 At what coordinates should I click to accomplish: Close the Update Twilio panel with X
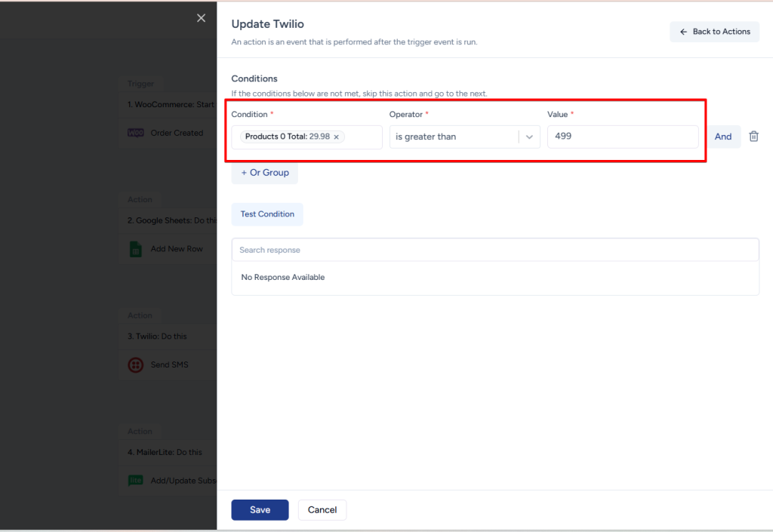[201, 18]
